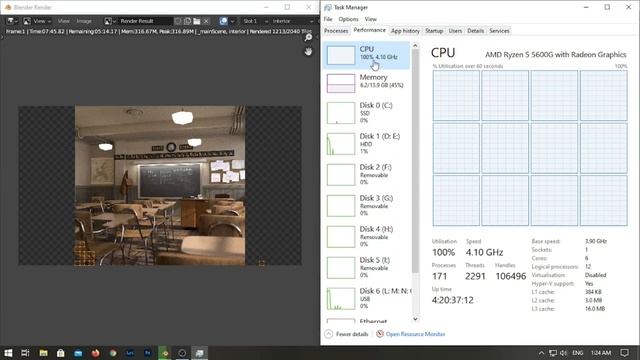This screenshot has width=640, height=360.
Task: Select Disk 1 (D: E:) HDD item
Action: point(367,144)
